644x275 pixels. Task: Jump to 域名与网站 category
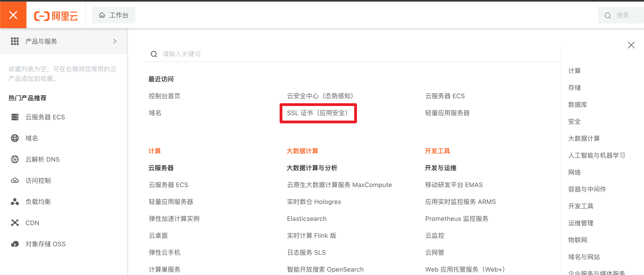(584, 257)
